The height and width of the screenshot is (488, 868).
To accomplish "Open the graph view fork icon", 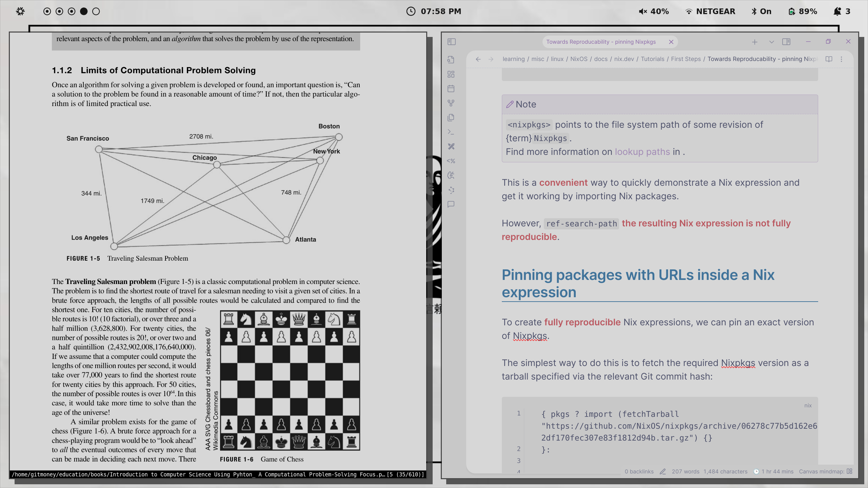I will tap(451, 103).
